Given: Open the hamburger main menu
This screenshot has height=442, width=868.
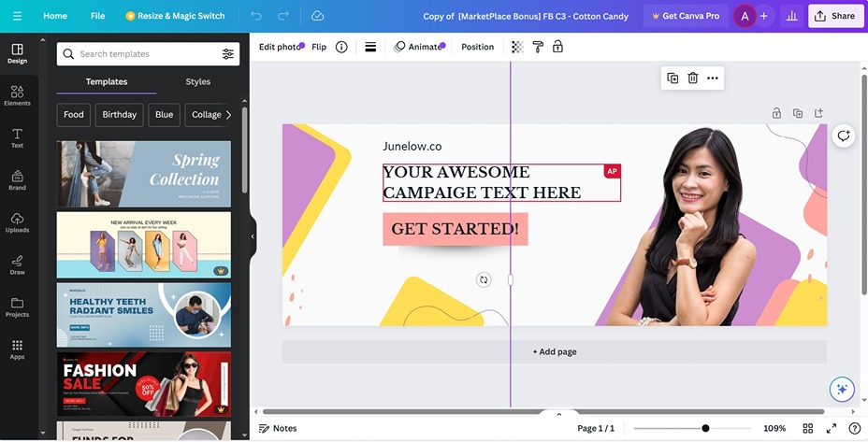Looking at the screenshot, I should point(17,16).
